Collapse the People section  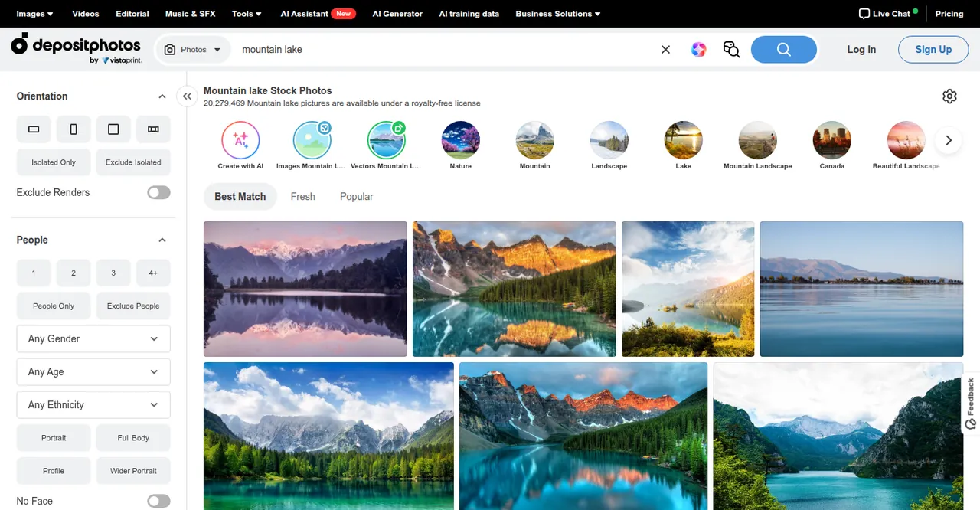click(162, 240)
